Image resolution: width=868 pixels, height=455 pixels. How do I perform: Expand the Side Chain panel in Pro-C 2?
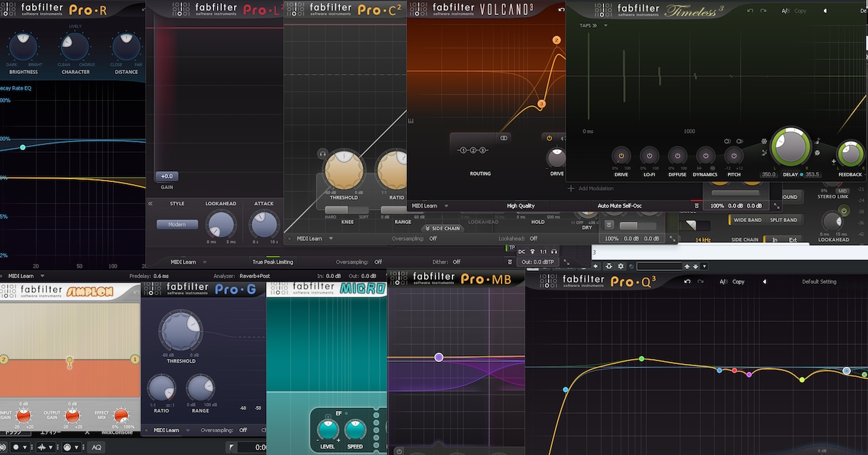click(442, 228)
